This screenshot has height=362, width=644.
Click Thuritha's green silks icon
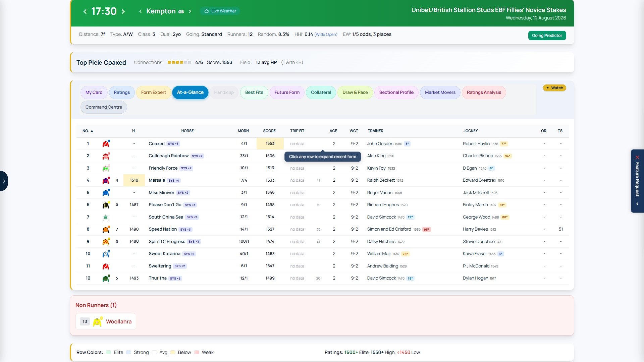pos(106,278)
